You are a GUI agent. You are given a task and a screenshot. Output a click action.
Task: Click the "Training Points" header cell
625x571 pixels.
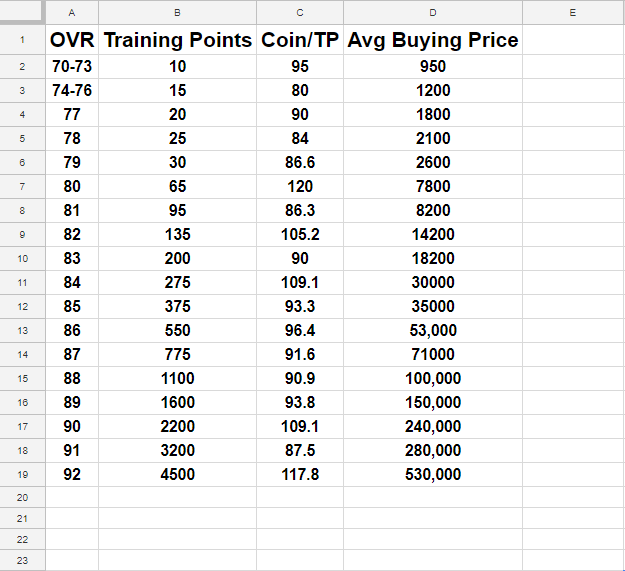coord(177,41)
